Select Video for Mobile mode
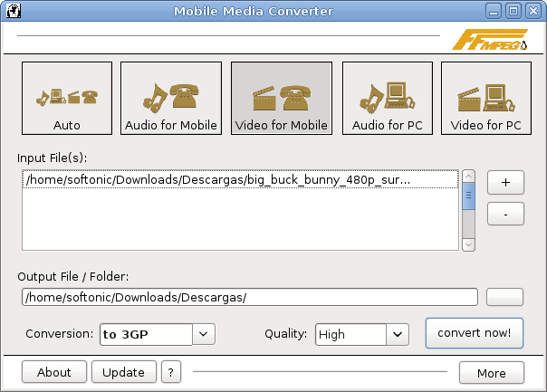 pyautogui.click(x=281, y=98)
